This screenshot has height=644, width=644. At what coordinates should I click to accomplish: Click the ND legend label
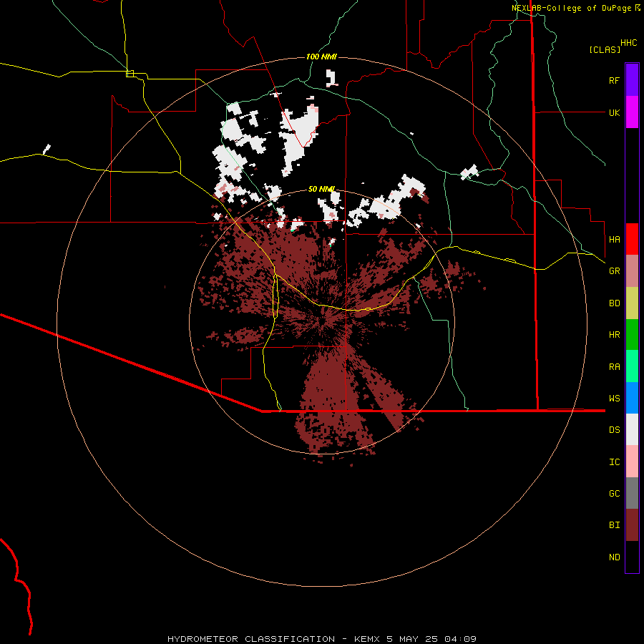tap(614, 557)
